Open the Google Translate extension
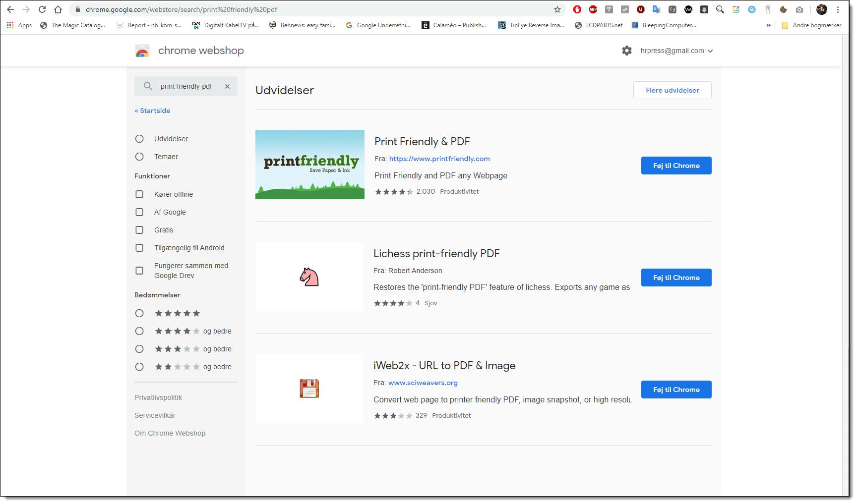Viewport: 857px width, 504px height. pyautogui.click(x=657, y=9)
